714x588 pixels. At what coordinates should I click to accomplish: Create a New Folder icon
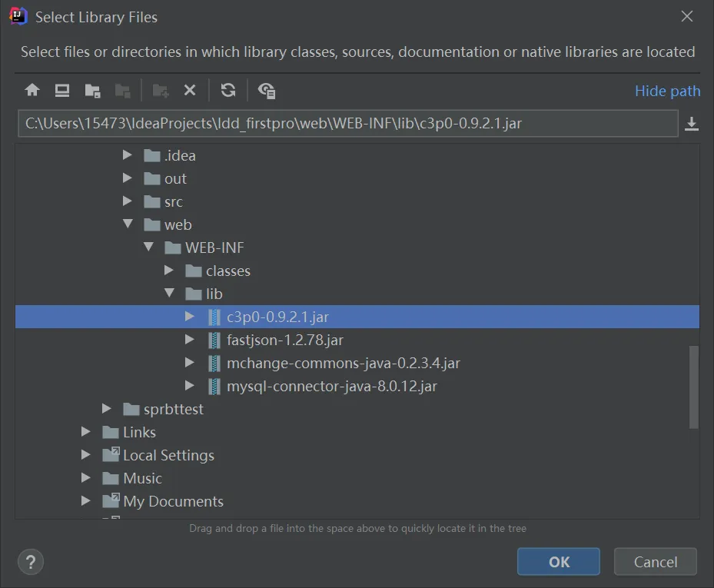[161, 91]
